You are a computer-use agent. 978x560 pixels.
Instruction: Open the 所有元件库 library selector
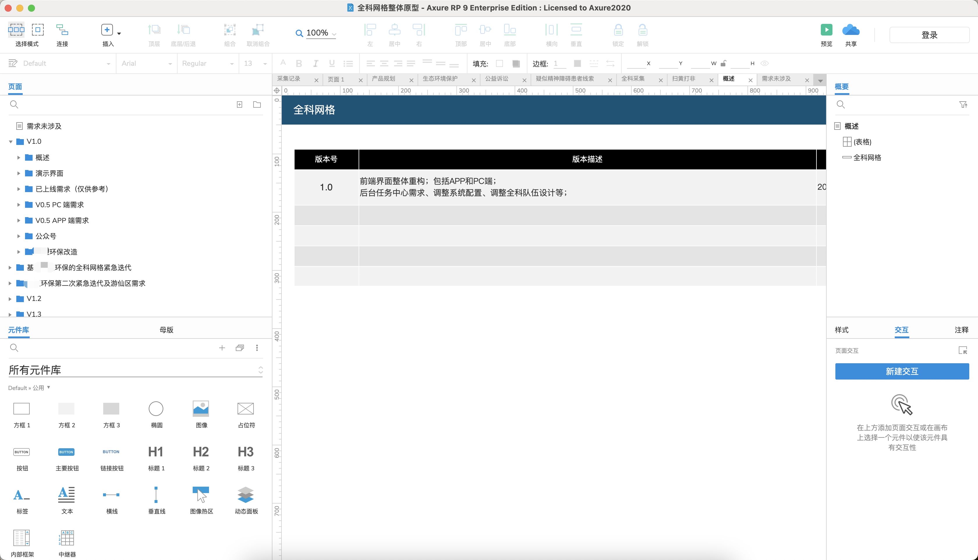(135, 370)
